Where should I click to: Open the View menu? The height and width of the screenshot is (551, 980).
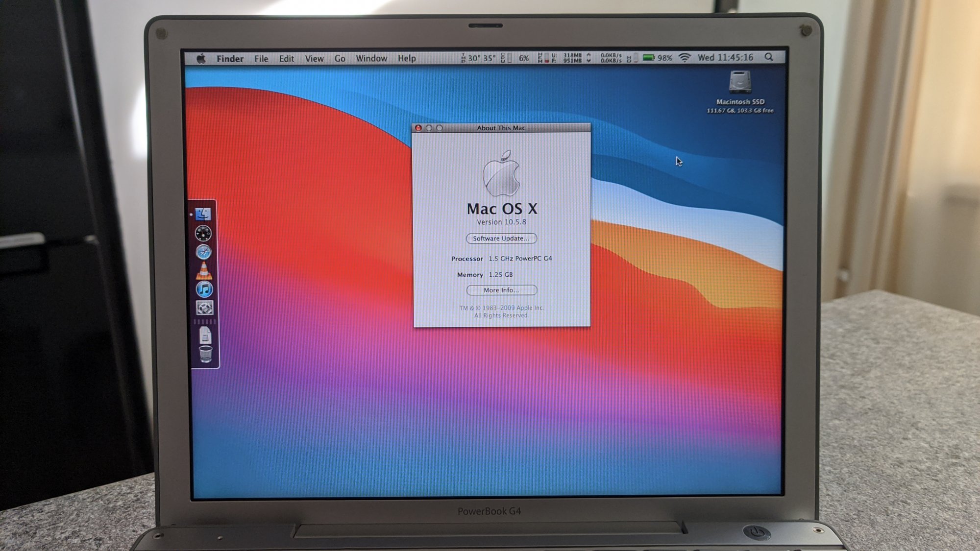click(314, 59)
